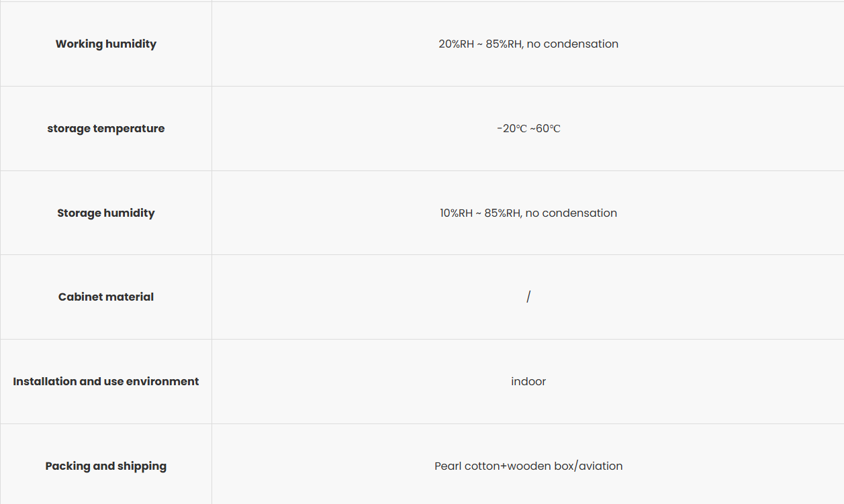Select the indoor value text
844x504 pixels.
(x=528, y=382)
